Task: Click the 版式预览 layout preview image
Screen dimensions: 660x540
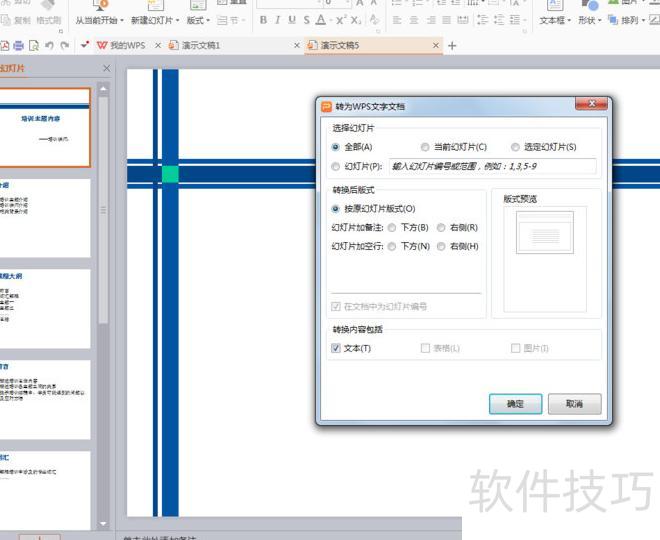Action: pos(545,232)
